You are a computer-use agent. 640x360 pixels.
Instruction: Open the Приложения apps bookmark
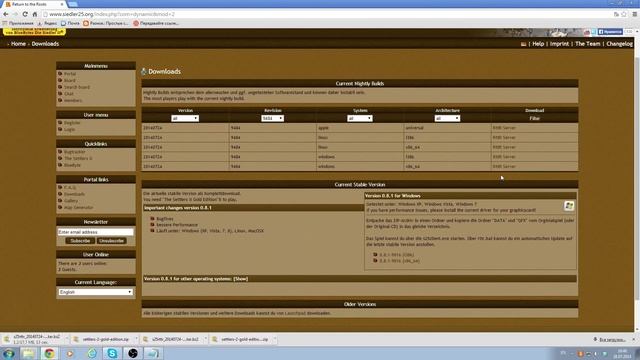18,24
